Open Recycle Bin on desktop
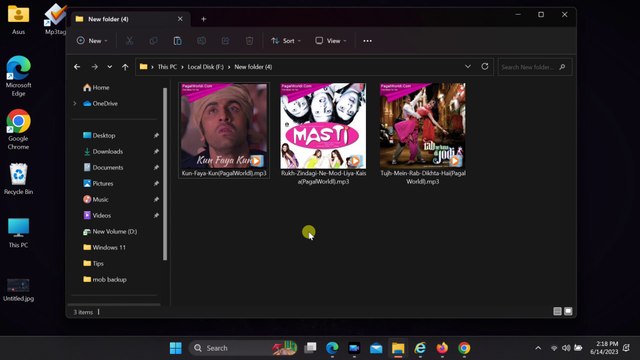640x360 pixels. pos(18,179)
